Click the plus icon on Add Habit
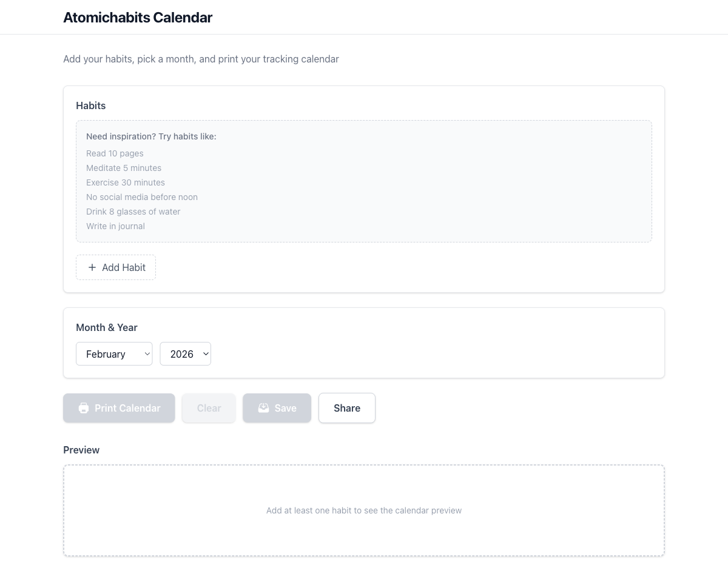This screenshot has height=568, width=728. click(92, 267)
